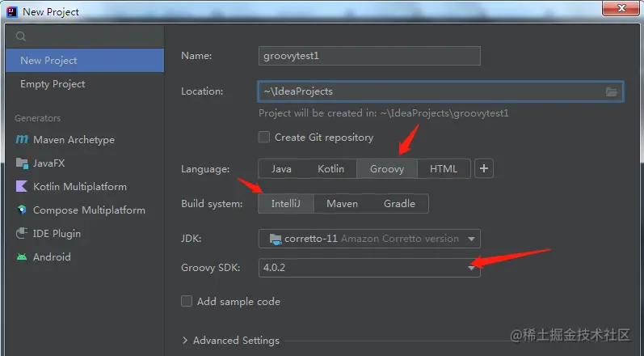
Task: Click the browse folder icon in Location field
Action: (x=611, y=91)
